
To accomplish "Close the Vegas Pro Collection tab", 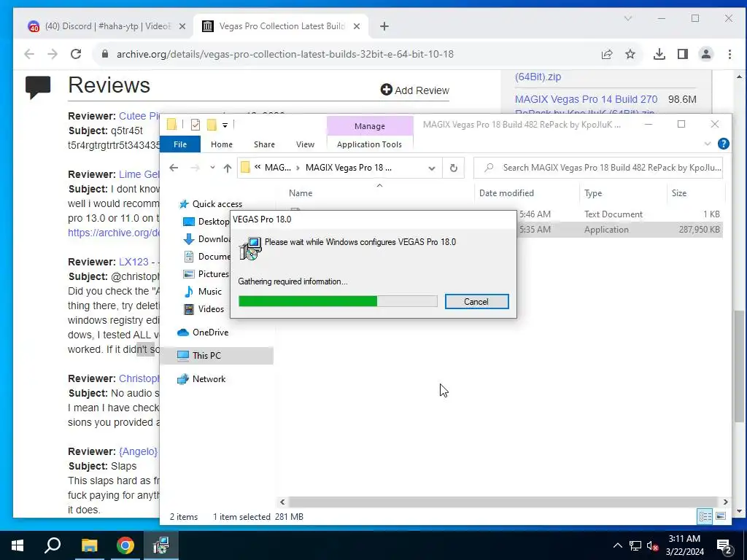I will [356, 27].
